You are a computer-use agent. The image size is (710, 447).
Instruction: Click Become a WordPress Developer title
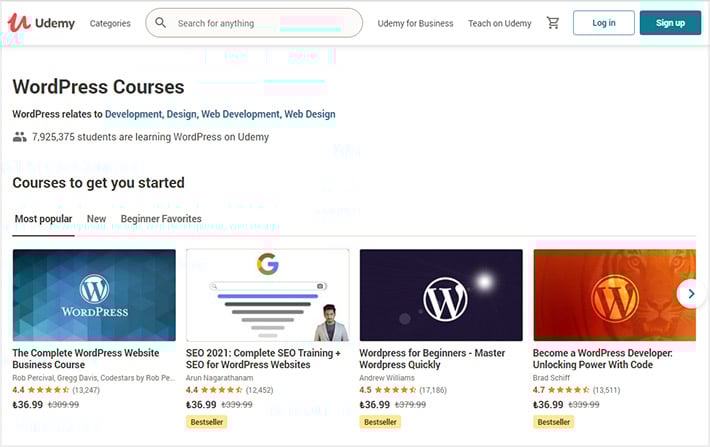point(602,359)
